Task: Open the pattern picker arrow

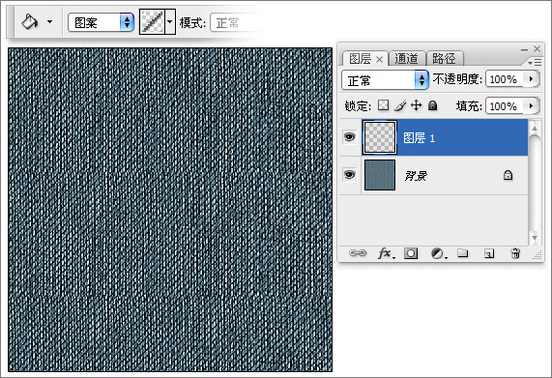Action: [x=170, y=22]
